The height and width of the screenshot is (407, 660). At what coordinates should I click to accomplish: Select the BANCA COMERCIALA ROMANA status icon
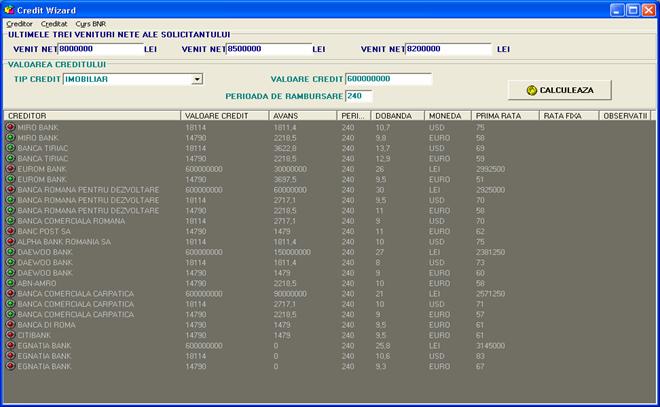11,220
